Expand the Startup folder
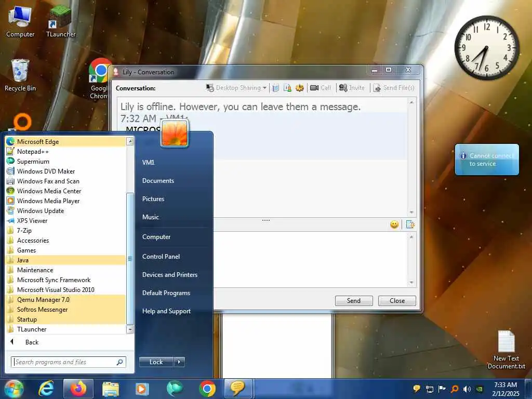 coord(66,320)
